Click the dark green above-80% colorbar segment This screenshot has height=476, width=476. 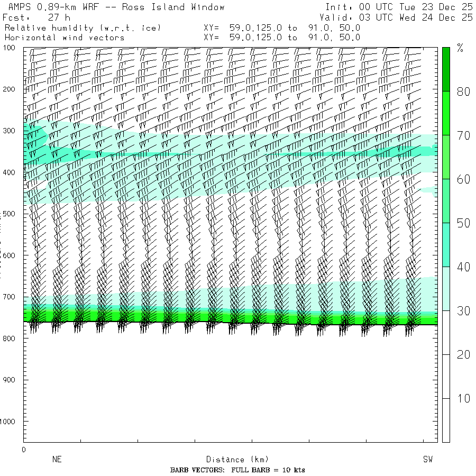pos(446,69)
